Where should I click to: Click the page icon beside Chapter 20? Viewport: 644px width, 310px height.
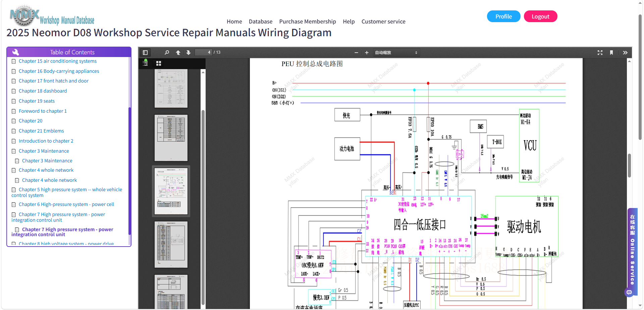(14, 121)
